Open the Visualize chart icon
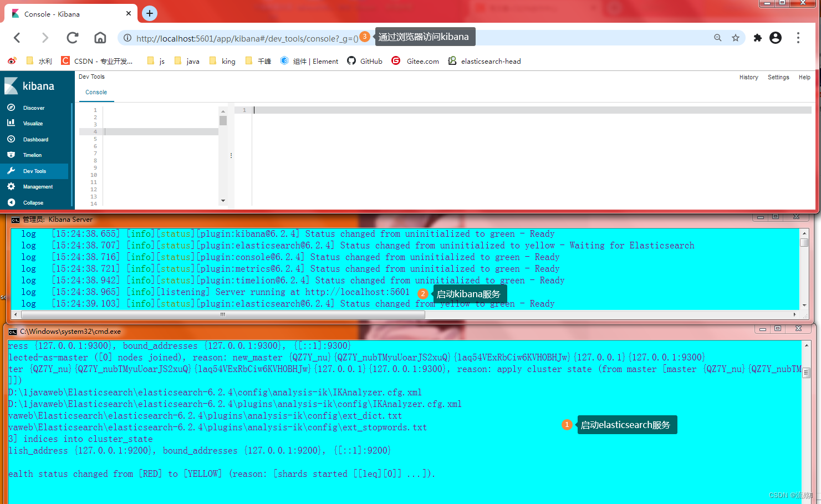Screen dimensions: 821x504 pyautogui.click(x=11, y=123)
